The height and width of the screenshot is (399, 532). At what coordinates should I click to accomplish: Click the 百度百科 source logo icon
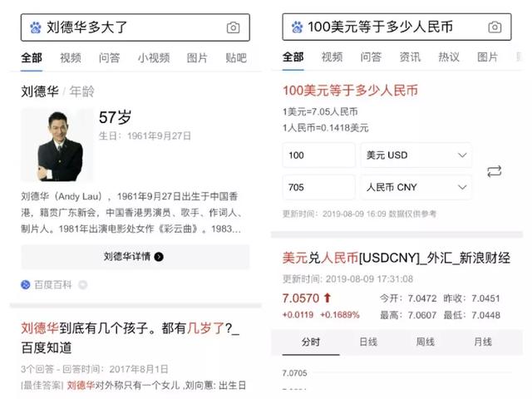26,284
